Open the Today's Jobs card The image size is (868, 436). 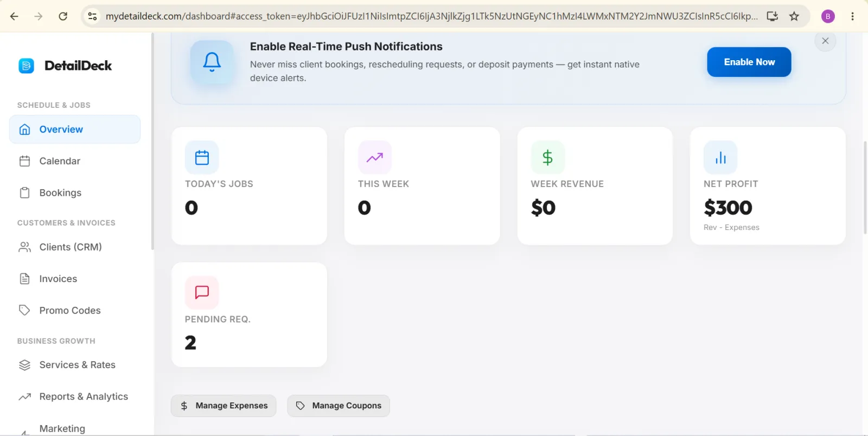tap(249, 185)
